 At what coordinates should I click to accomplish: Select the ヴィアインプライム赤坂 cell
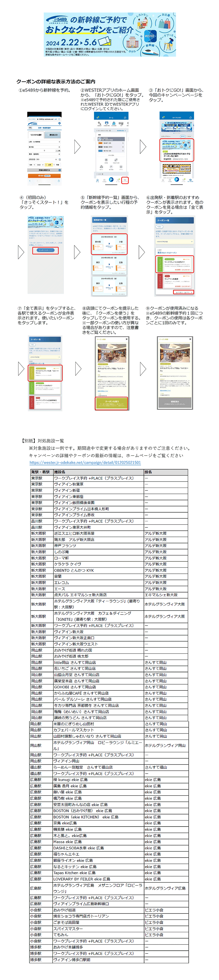coord(98,515)
